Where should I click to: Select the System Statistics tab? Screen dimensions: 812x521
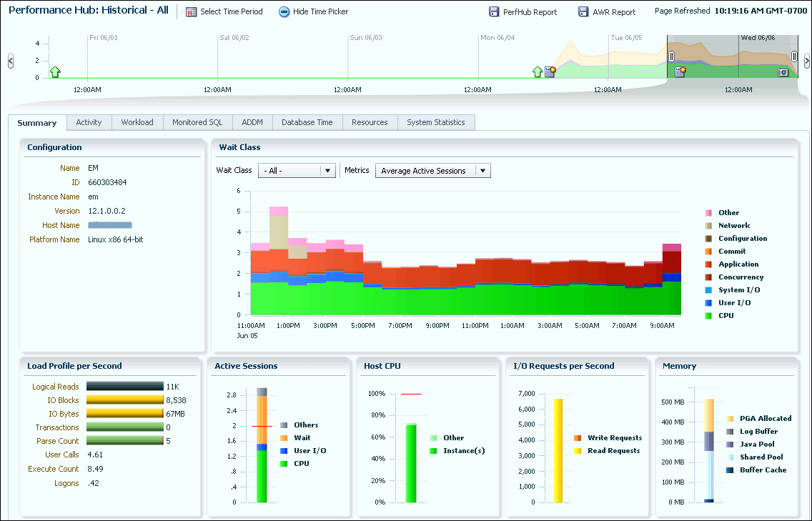pyautogui.click(x=435, y=122)
